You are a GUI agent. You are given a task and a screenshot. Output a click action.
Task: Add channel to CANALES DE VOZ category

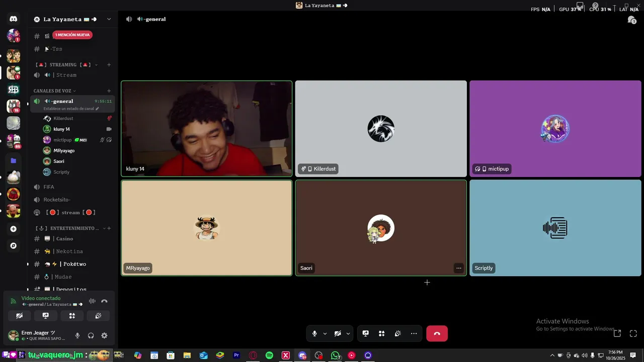click(x=109, y=91)
